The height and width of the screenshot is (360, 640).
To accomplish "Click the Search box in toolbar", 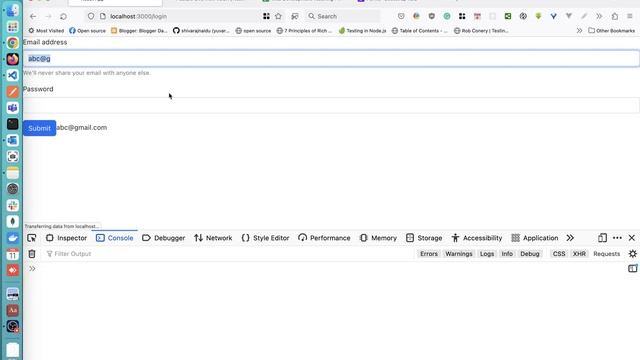I will coord(342,16).
